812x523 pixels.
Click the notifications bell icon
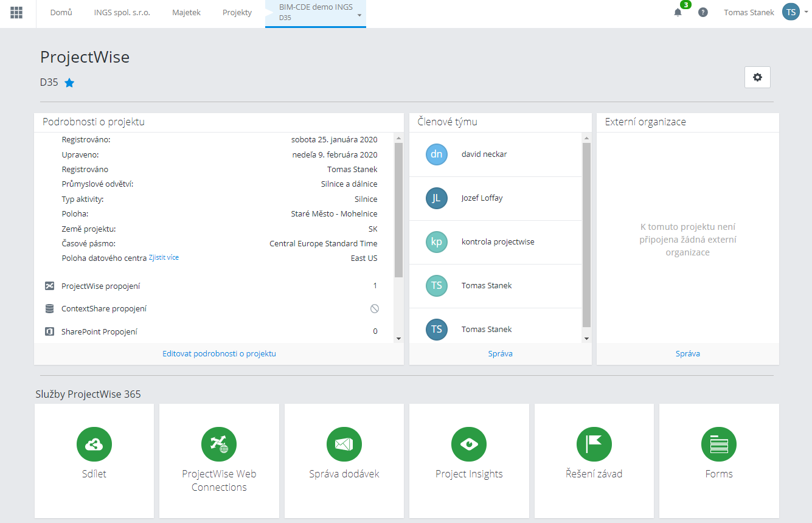pyautogui.click(x=678, y=12)
